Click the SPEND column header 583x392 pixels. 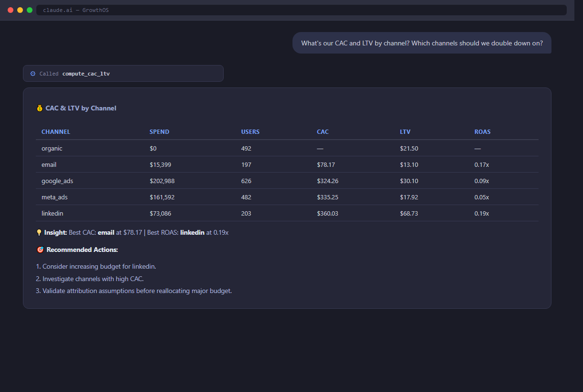160,132
